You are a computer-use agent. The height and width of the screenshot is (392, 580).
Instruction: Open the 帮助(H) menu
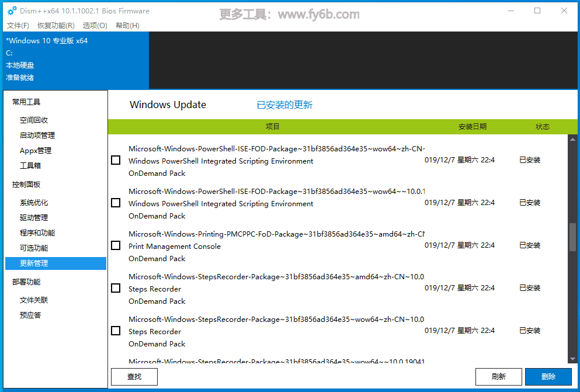click(x=127, y=26)
